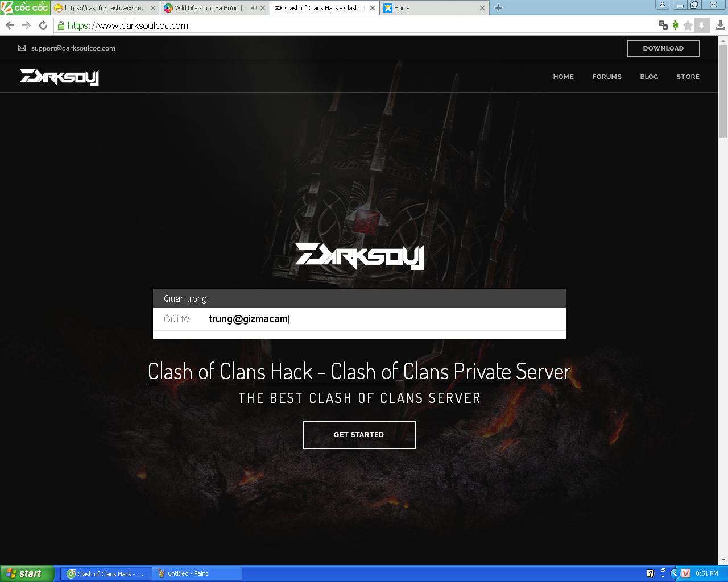The height and width of the screenshot is (582, 728).
Task: Open the browser downloads icon
Action: tap(720, 25)
